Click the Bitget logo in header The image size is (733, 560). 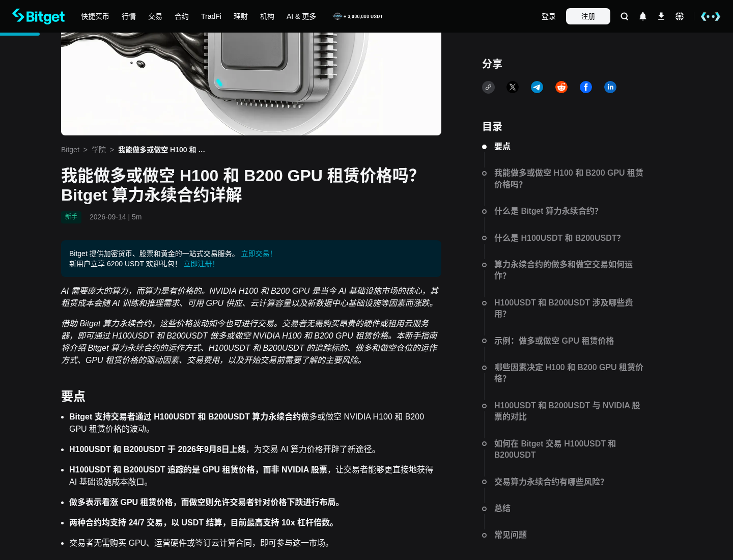(38, 16)
